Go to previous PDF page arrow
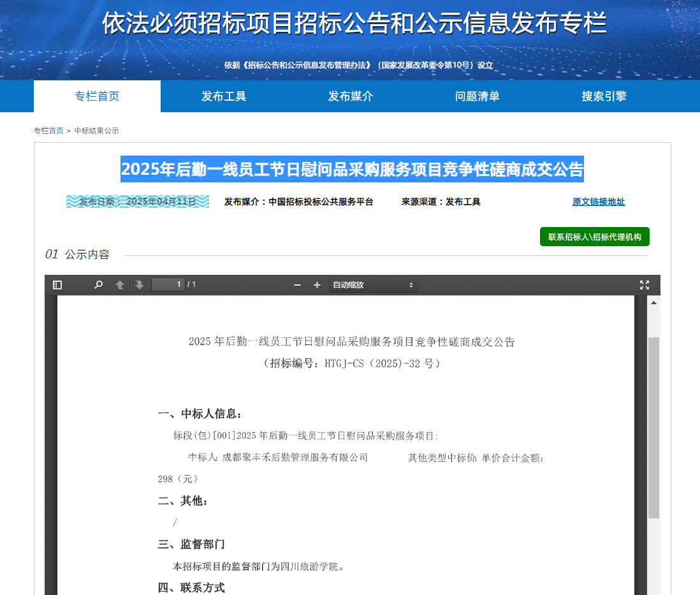The width and height of the screenshot is (700, 595). point(120,285)
